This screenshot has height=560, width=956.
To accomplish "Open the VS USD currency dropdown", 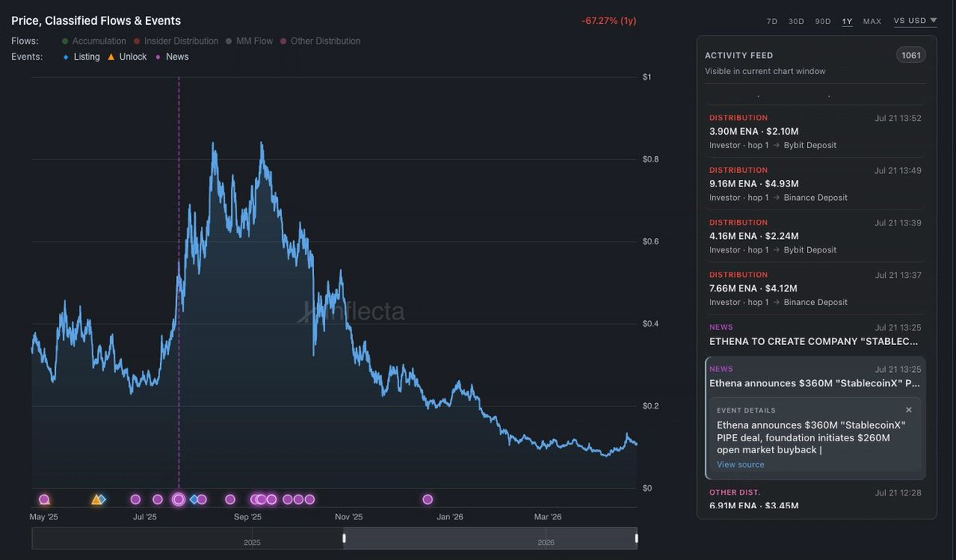I will pos(915,21).
